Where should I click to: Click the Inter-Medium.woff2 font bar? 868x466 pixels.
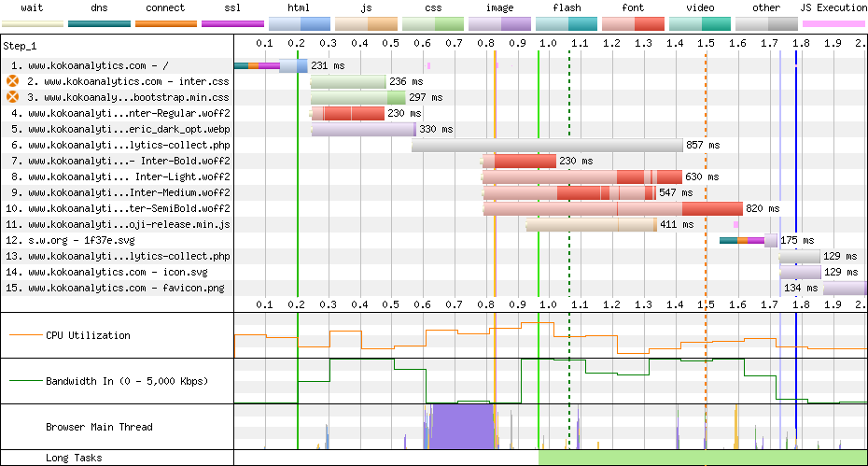click(569, 192)
